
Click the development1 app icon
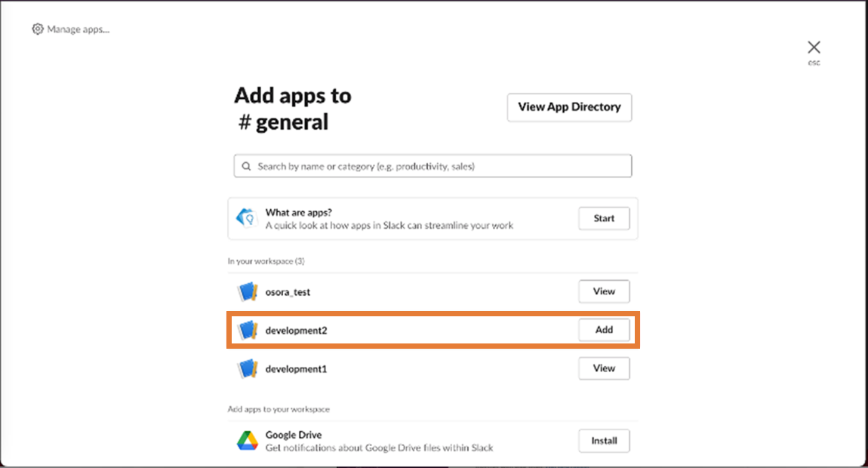pos(248,368)
